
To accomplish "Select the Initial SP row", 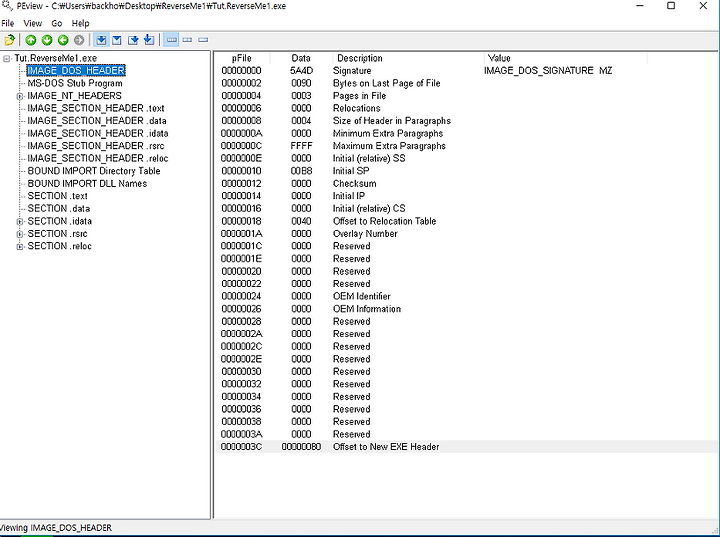I will tap(466, 171).
